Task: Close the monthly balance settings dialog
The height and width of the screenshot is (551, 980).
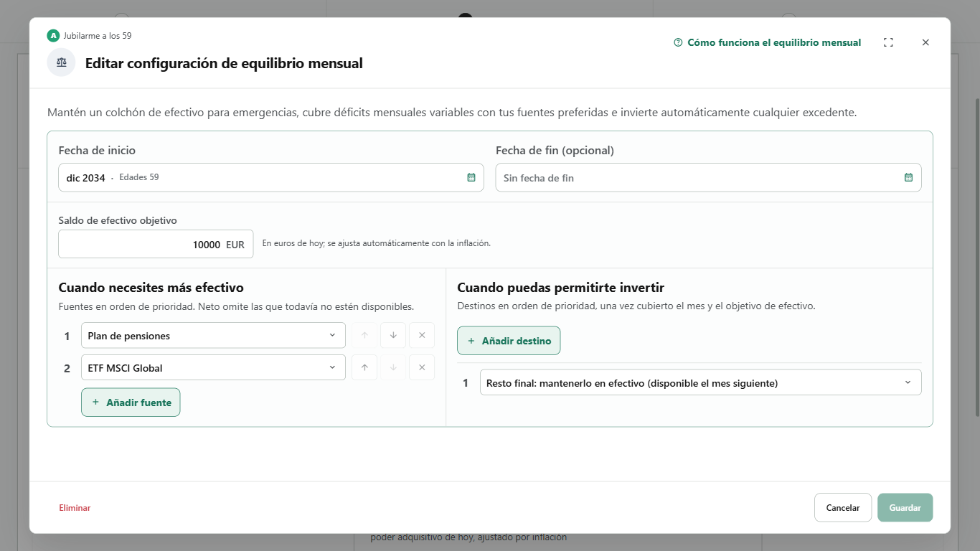Action: click(x=925, y=42)
